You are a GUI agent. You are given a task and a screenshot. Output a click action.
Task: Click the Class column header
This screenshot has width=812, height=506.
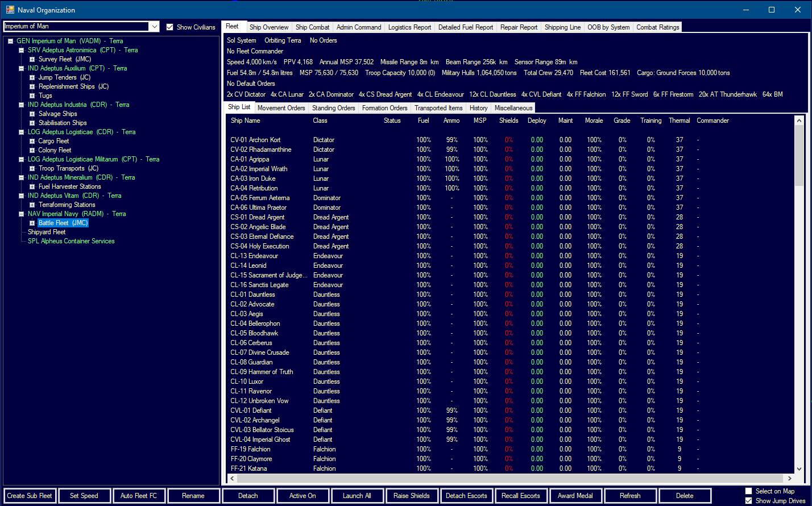(320, 121)
